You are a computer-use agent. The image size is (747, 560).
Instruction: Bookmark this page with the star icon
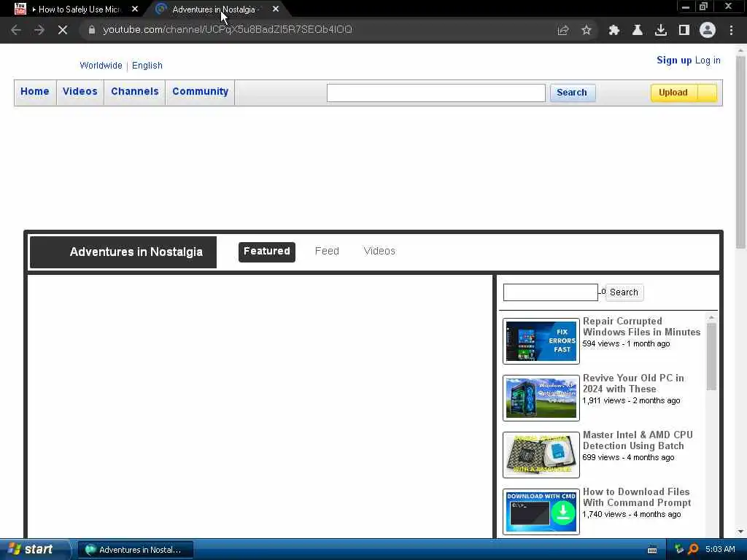pyautogui.click(x=587, y=30)
